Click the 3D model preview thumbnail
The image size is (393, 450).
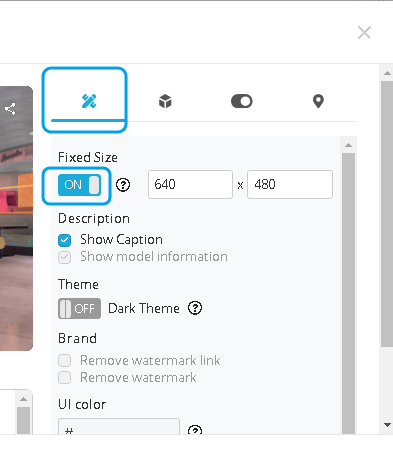(x=16, y=218)
